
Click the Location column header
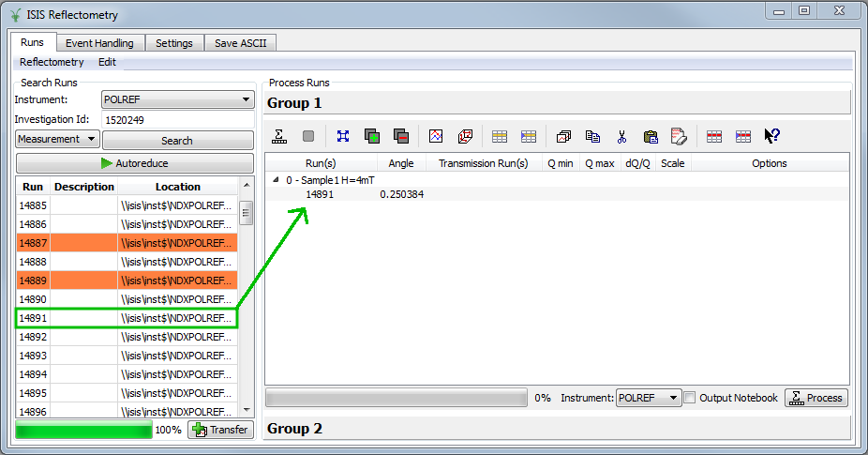pos(178,187)
